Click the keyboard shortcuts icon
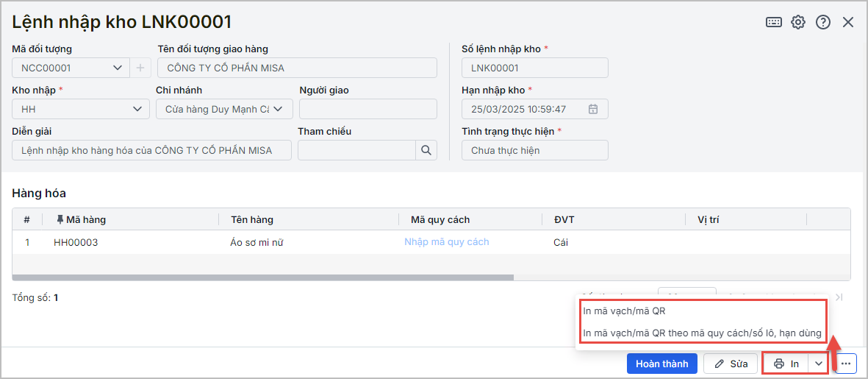Viewport: 868px width, 379px height. coord(774,22)
